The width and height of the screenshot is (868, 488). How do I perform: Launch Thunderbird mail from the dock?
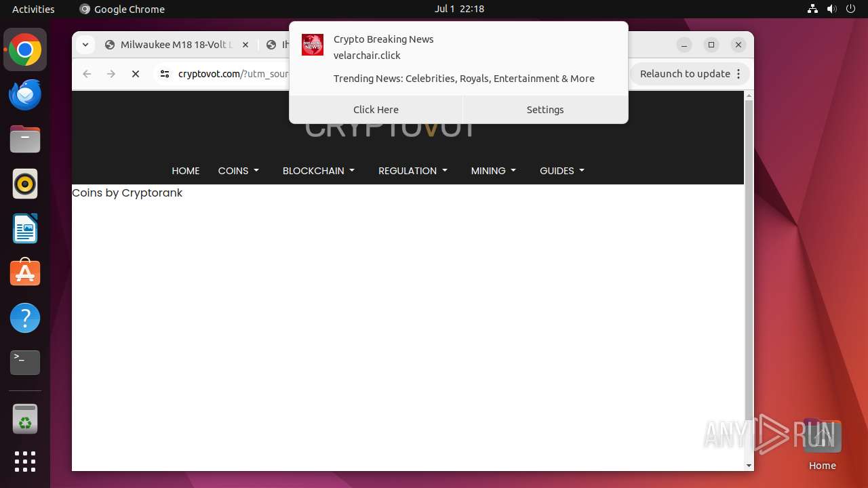(25, 94)
